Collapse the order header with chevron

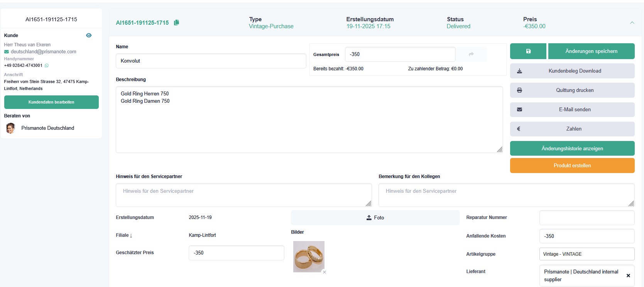[x=632, y=23]
